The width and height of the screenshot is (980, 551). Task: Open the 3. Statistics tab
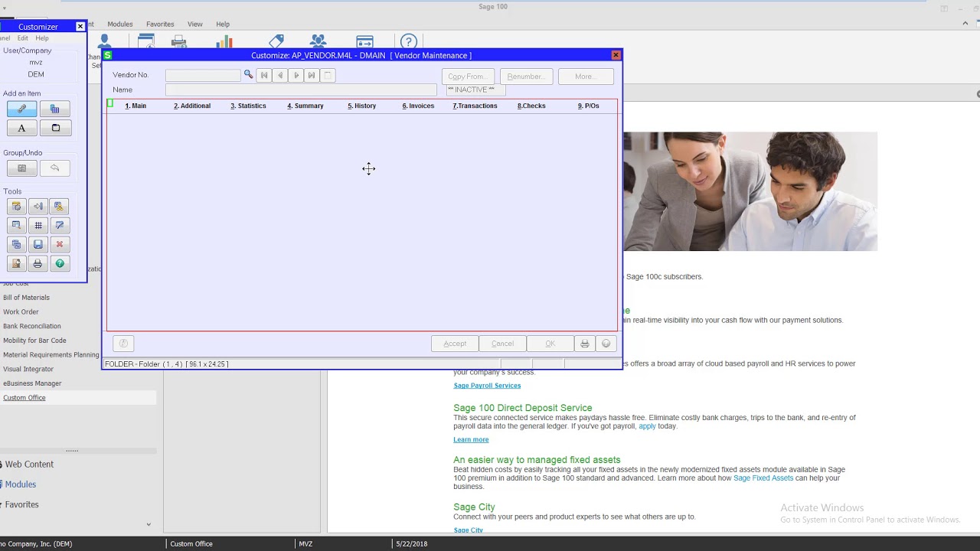(x=248, y=106)
